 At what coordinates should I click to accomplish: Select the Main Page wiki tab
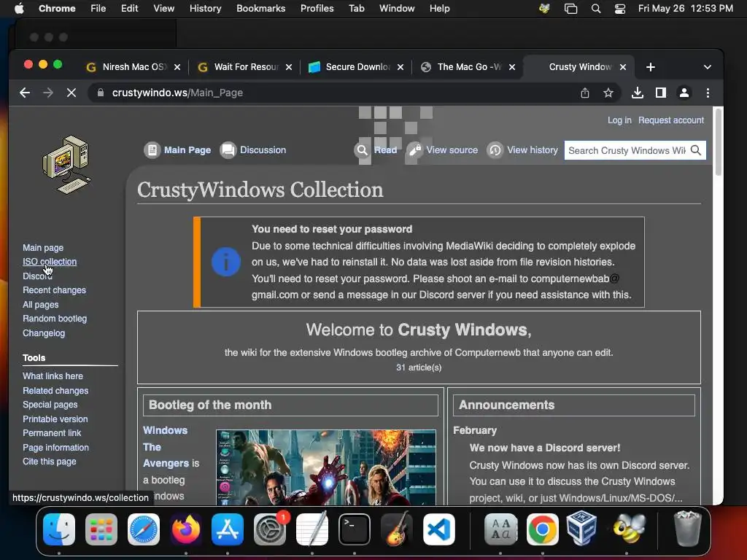pos(178,150)
